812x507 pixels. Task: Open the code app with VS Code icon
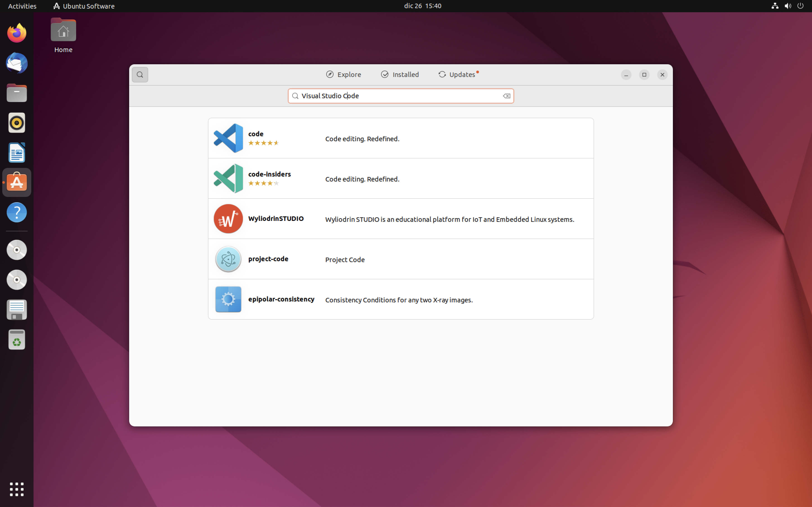pyautogui.click(x=228, y=138)
